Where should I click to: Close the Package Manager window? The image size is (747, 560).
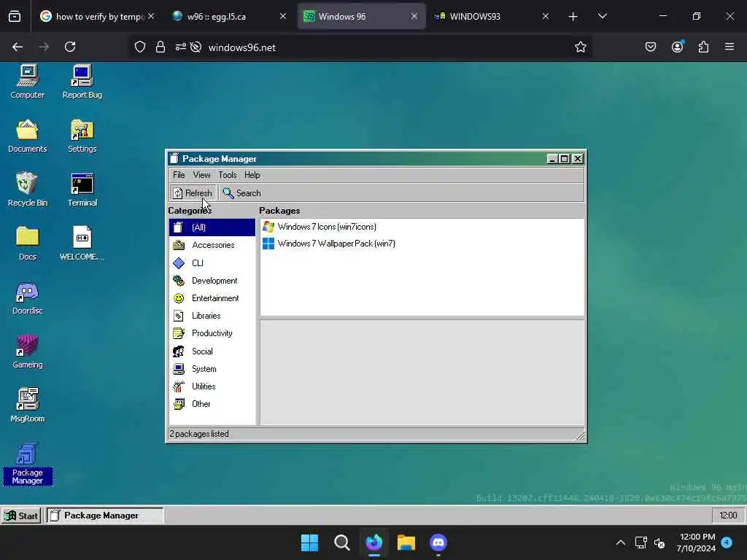click(x=578, y=158)
